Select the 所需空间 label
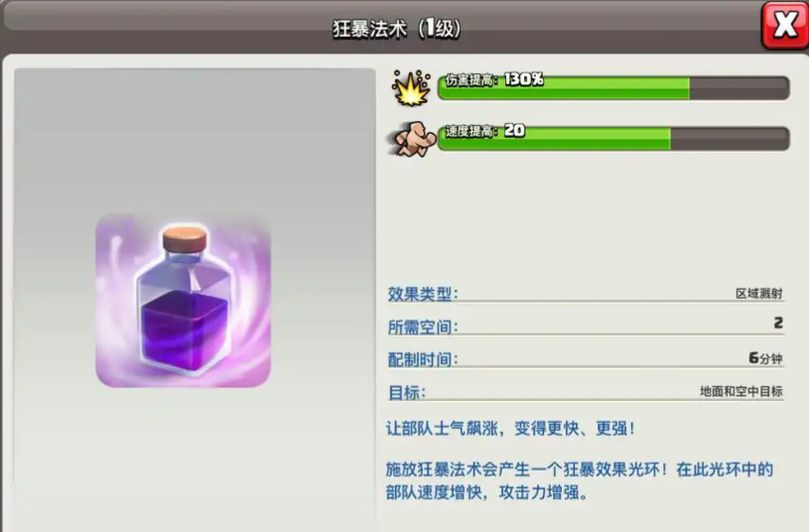The height and width of the screenshot is (532, 809). click(423, 327)
